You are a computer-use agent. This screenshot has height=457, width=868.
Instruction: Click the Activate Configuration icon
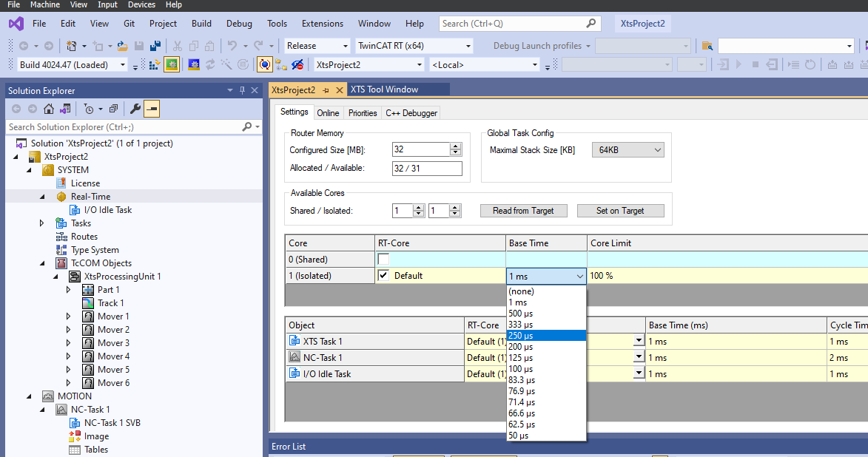pyautogui.click(x=155, y=65)
